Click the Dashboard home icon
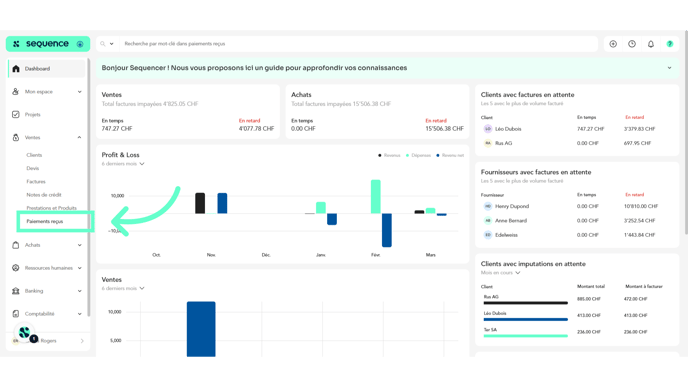 tap(16, 68)
